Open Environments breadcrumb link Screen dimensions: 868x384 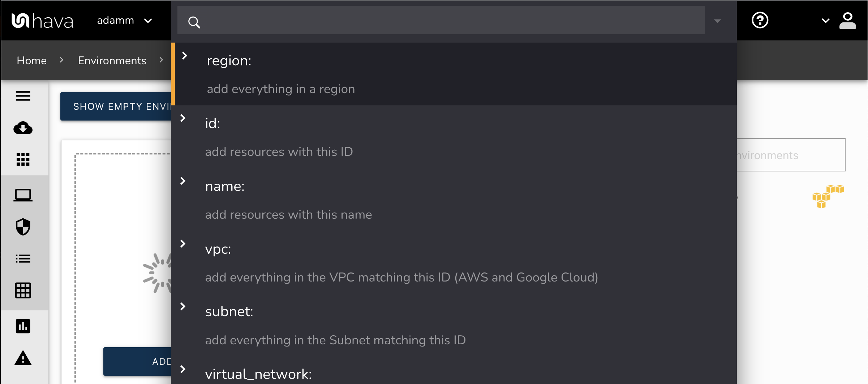[x=112, y=60]
